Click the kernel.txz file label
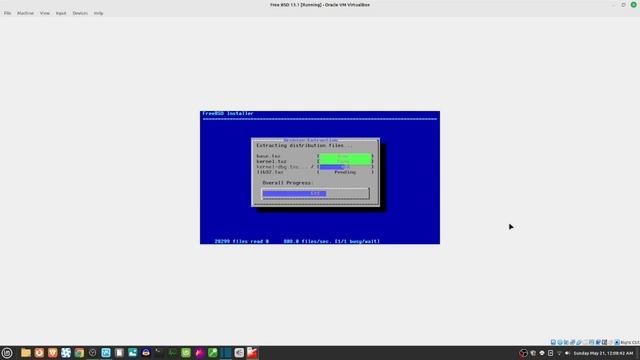The image size is (640, 360). (x=271, y=162)
